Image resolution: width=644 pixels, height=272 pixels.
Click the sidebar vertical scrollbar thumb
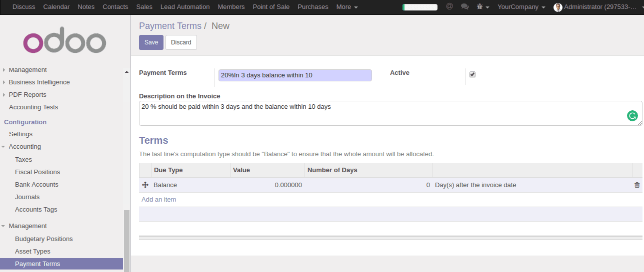pos(126,241)
